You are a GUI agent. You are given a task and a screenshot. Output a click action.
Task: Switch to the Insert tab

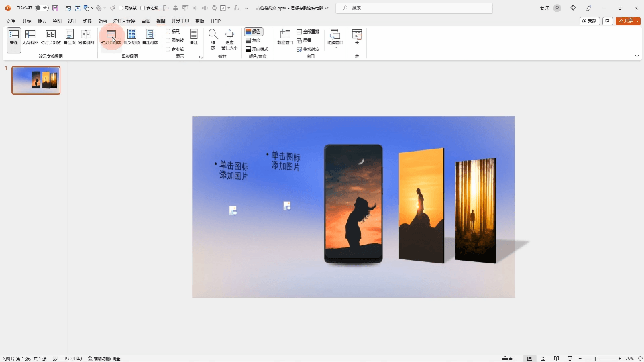[42, 21]
